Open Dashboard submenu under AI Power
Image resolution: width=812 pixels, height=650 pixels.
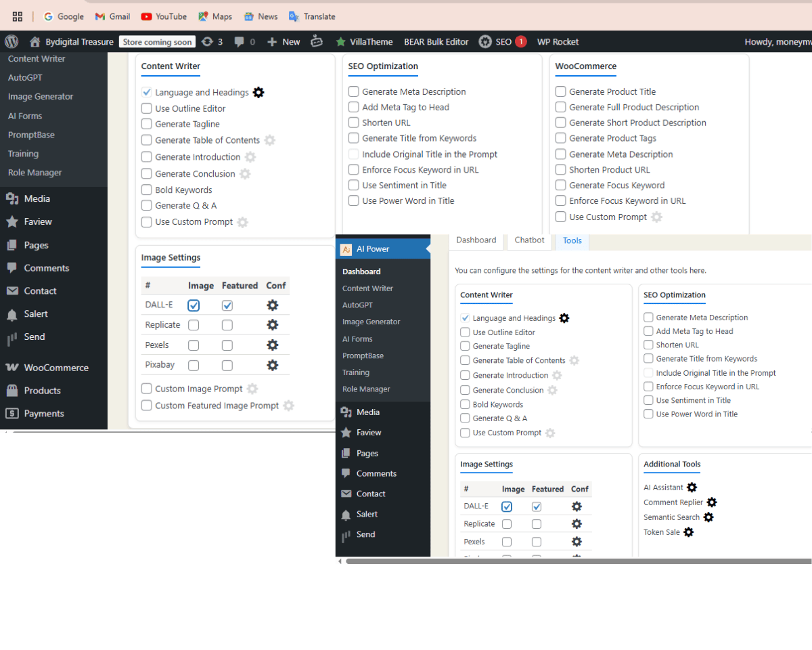click(x=361, y=272)
